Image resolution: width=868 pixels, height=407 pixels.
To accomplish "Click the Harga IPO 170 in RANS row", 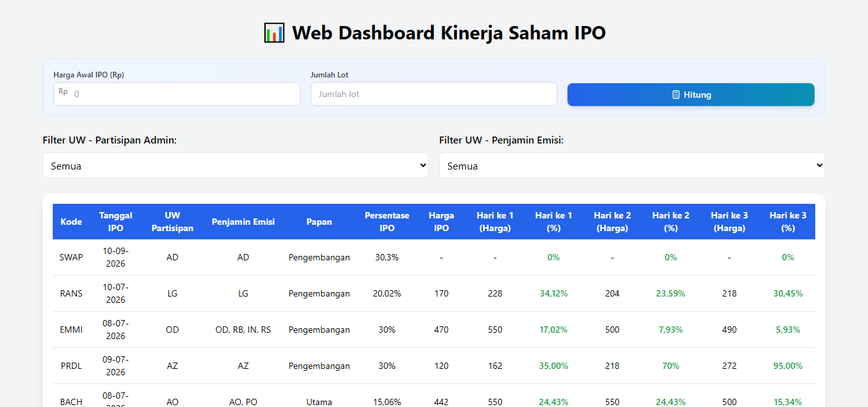I will click(442, 293).
